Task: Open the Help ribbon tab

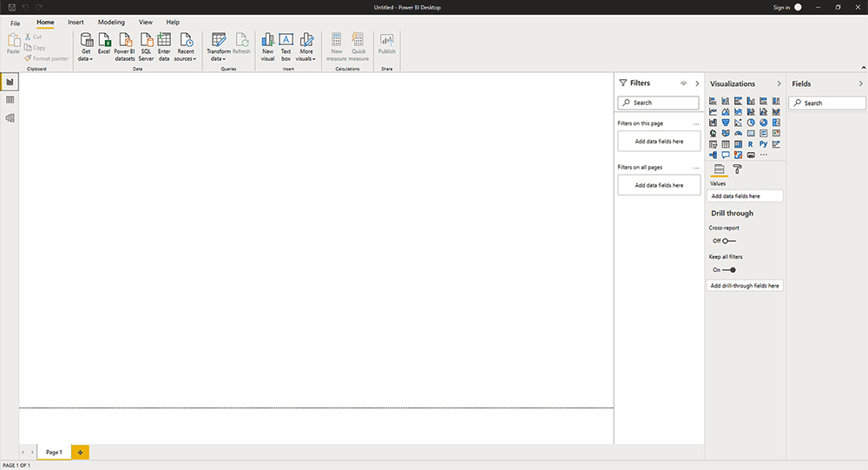Action: click(173, 23)
